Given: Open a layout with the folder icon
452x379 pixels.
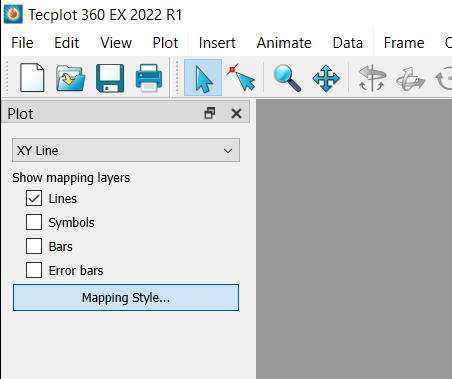Looking at the screenshot, I should (x=70, y=78).
